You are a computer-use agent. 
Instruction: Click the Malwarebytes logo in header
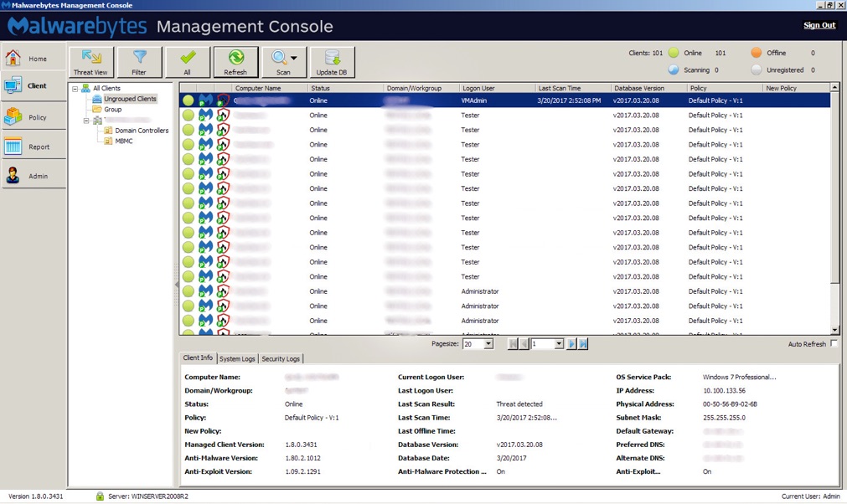click(x=77, y=26)
